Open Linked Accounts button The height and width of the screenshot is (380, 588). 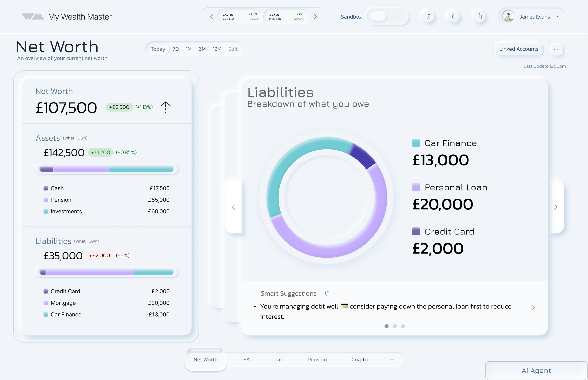click(x=518, y=49)
